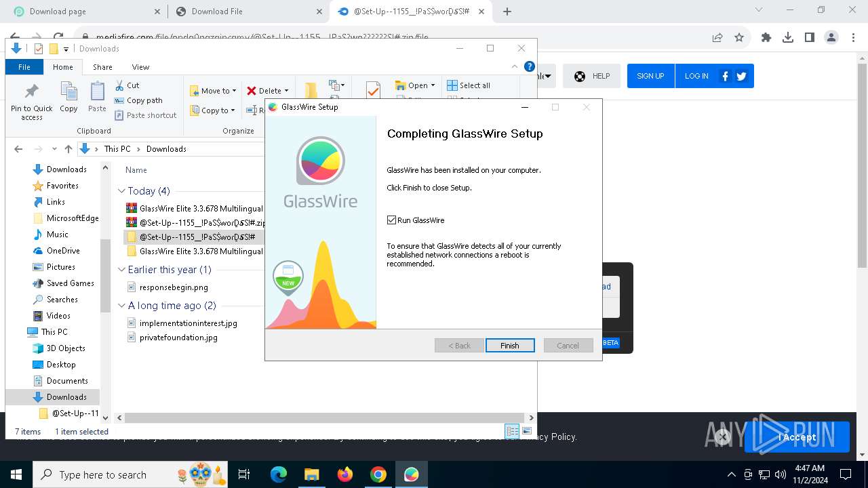This screenshot has height=488, width=868.
Task: Click the SIGN UP button on MediaFire
Action: 650,76
